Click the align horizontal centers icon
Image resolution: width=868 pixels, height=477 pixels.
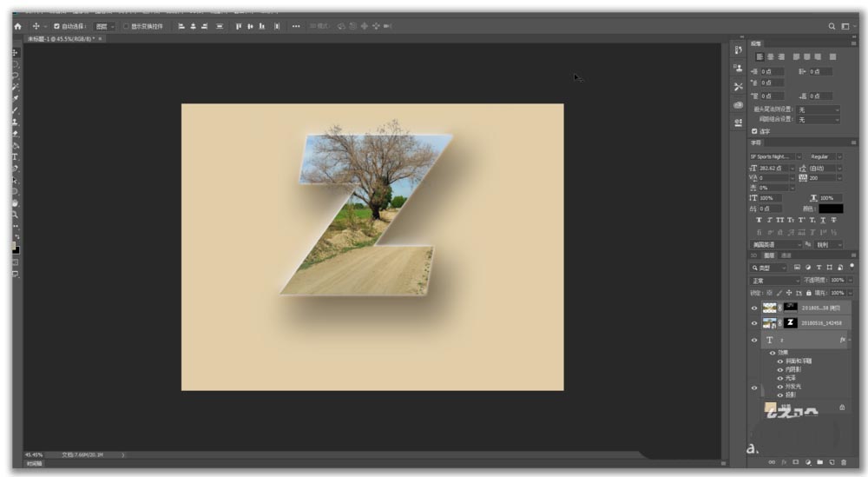[193, 26]
